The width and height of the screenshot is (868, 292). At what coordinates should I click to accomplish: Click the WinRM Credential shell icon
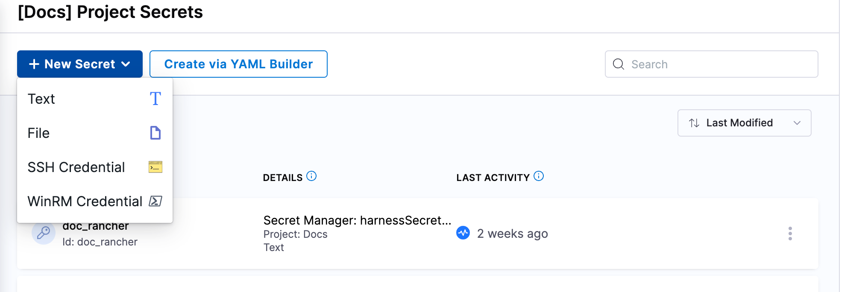(155, 201)
